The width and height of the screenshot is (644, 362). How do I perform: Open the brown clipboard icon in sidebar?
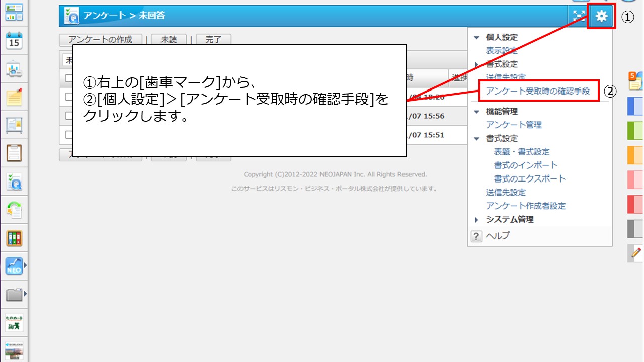point(14,152)
